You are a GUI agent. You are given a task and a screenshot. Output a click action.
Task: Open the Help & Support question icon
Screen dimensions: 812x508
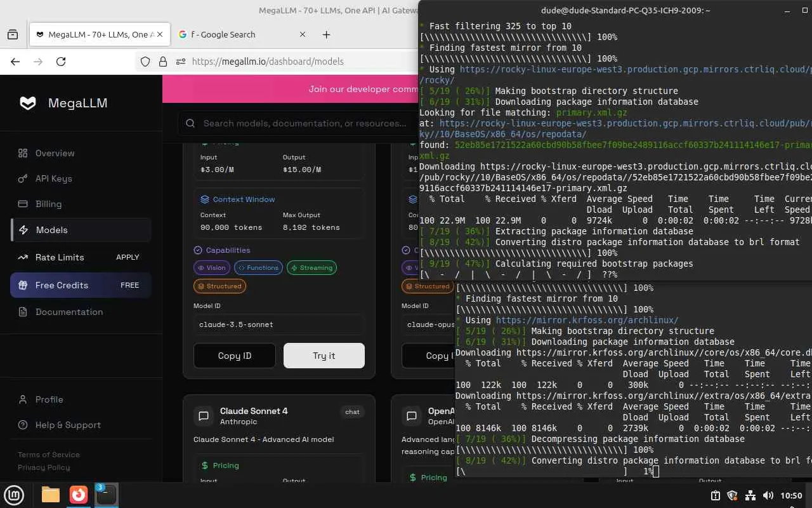(x=23, y=425)
